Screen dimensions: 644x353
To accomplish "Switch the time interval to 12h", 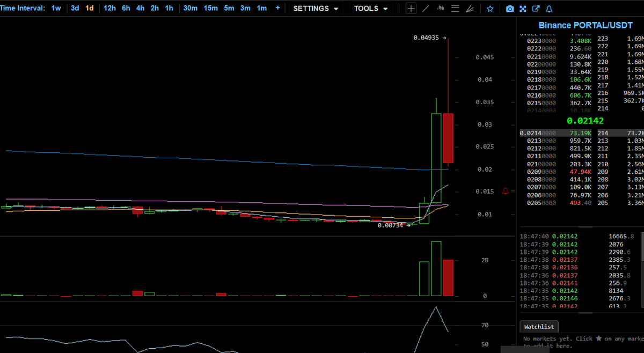I will point(109,8).
